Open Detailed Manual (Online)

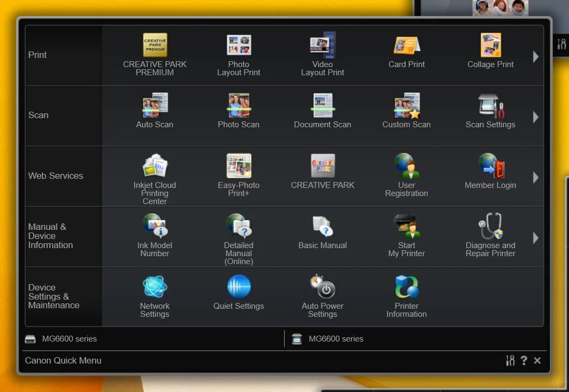tap(239, 239)
